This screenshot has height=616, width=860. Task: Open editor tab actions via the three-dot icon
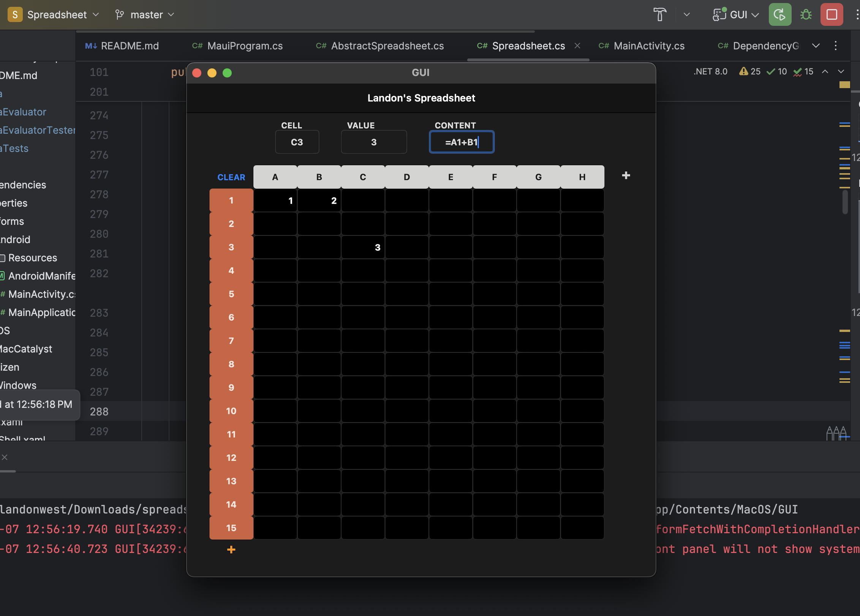835,46
